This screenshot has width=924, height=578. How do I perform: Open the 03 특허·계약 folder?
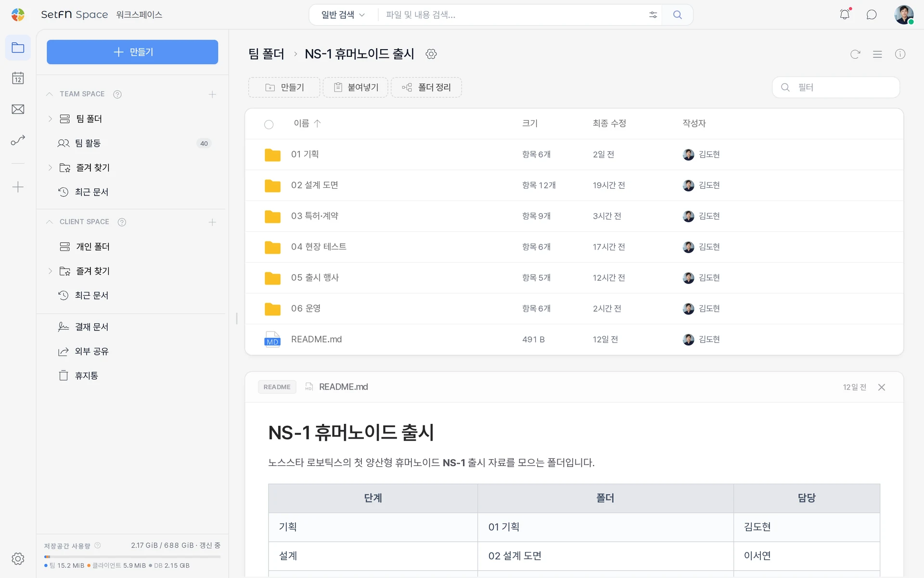(x=574, y=216)
